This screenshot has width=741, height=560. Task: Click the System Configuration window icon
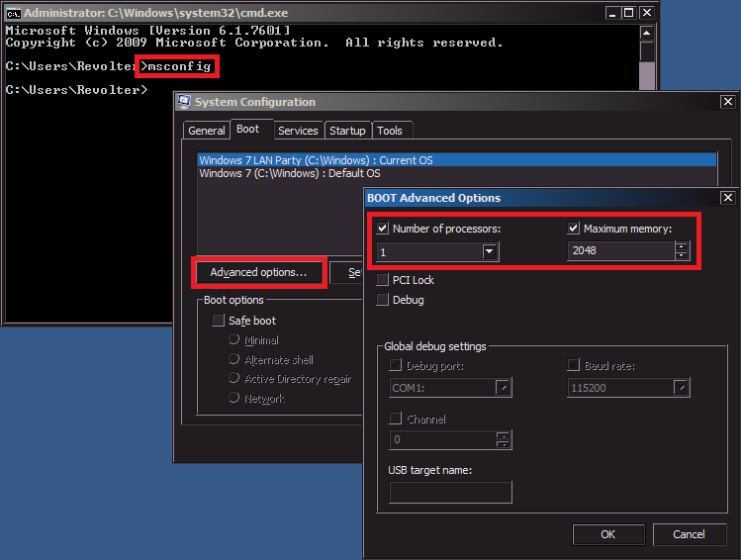point(184,102)
